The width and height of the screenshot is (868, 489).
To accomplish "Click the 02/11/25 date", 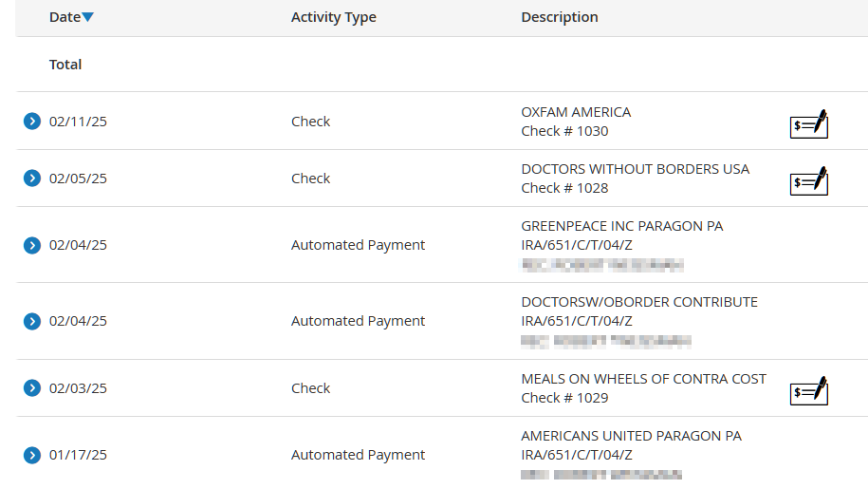I will point(78,122).
